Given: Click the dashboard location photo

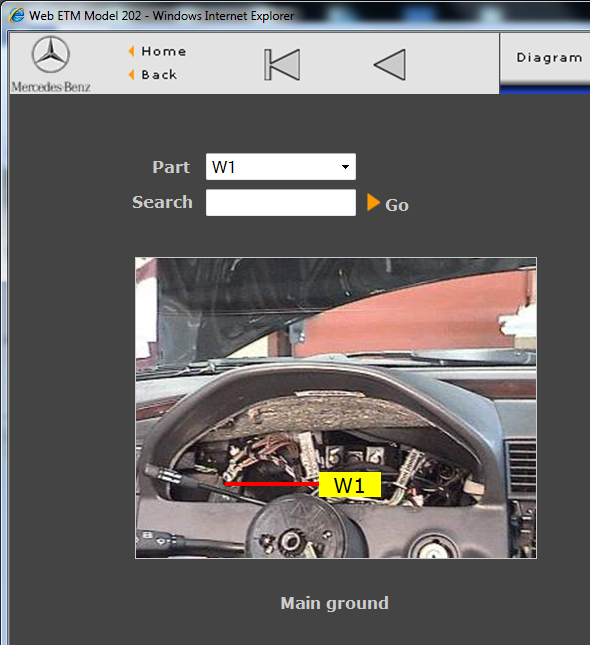Looking at the screenshot, I should (x=336, y=408).
